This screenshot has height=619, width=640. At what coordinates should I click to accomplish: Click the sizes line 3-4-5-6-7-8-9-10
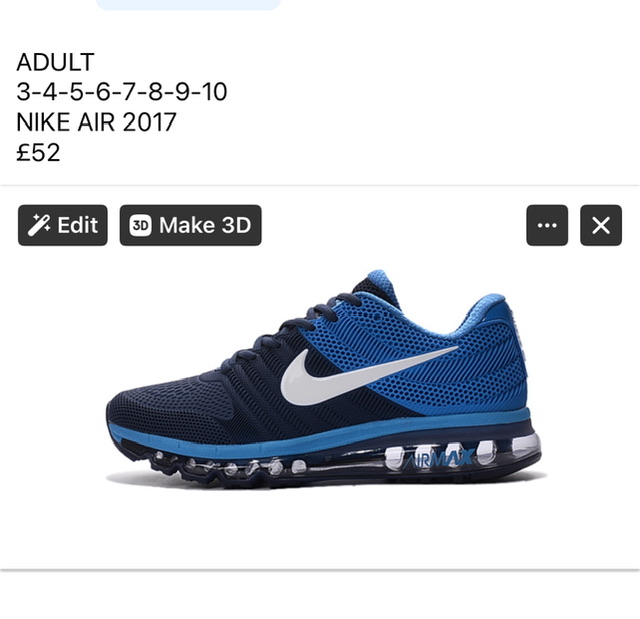122,92
